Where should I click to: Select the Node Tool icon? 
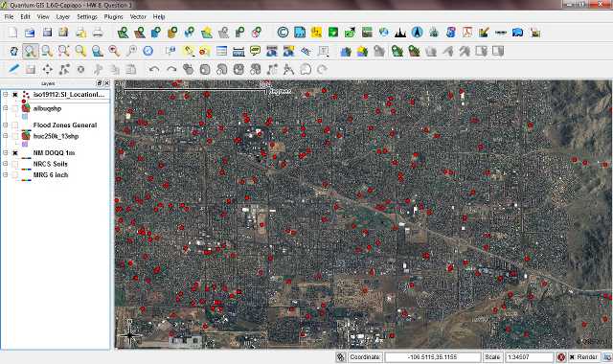coord(64,69)
